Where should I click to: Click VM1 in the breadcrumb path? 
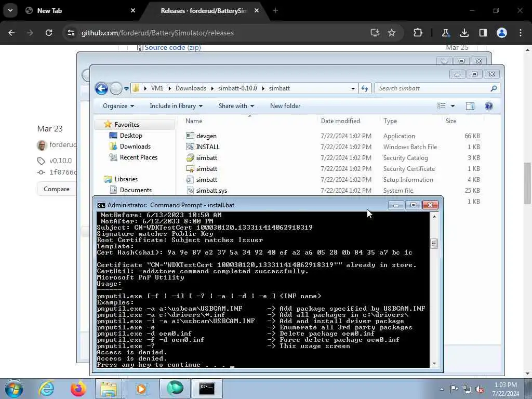(157, 88)
